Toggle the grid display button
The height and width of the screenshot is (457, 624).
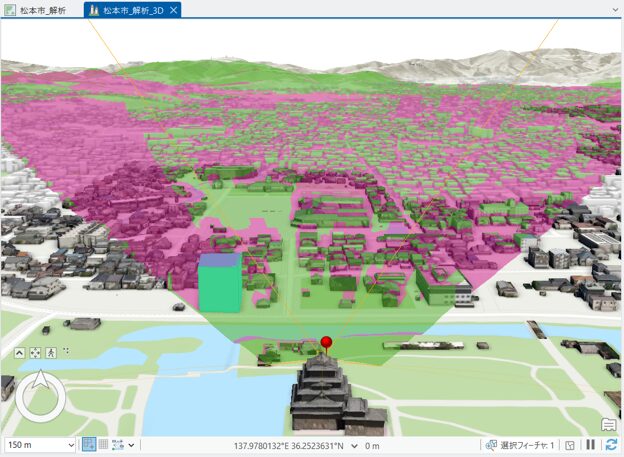pos(103,445)
